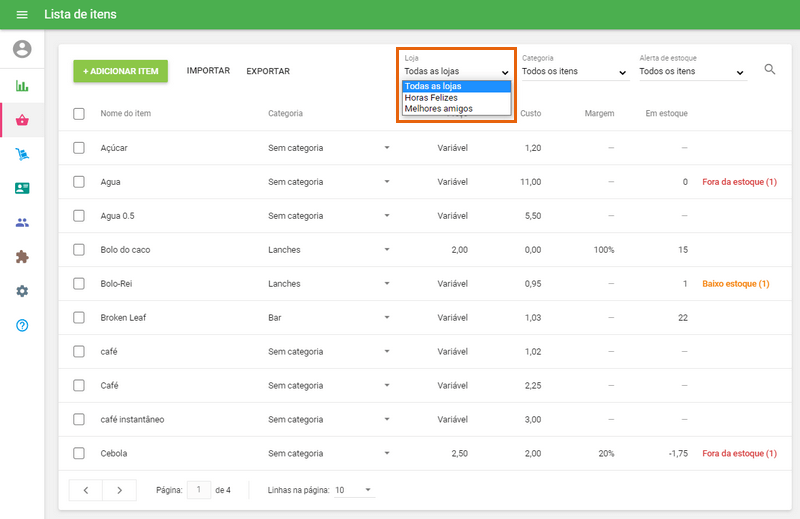800x519 pixels.
Task: Click the Adicionar Item button
Action: click(x=120, y=71)
